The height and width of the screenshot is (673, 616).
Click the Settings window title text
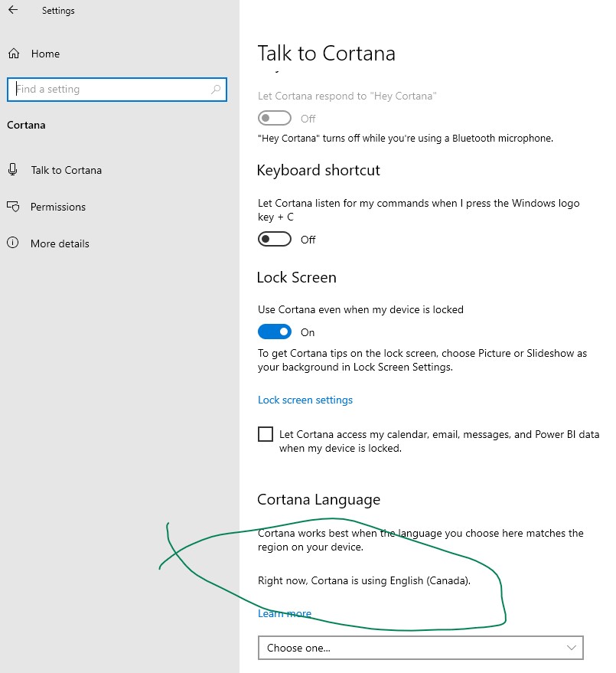[x=58, y=10]
